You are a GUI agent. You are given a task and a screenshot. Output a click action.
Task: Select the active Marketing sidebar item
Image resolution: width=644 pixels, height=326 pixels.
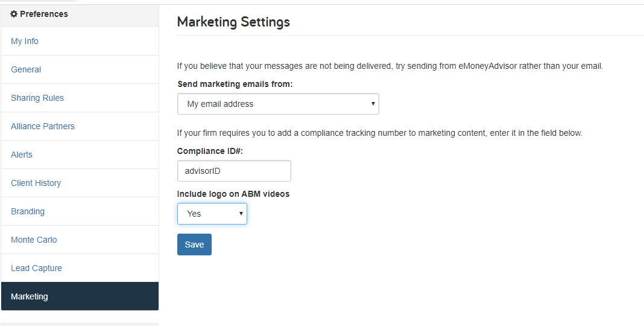tap(80, 296)
